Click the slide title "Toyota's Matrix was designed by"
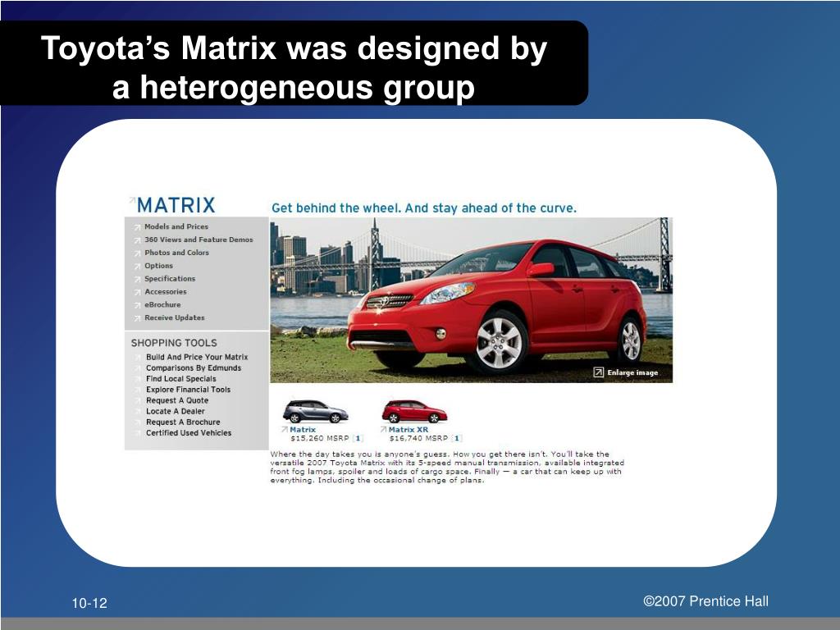 (294, 48)
